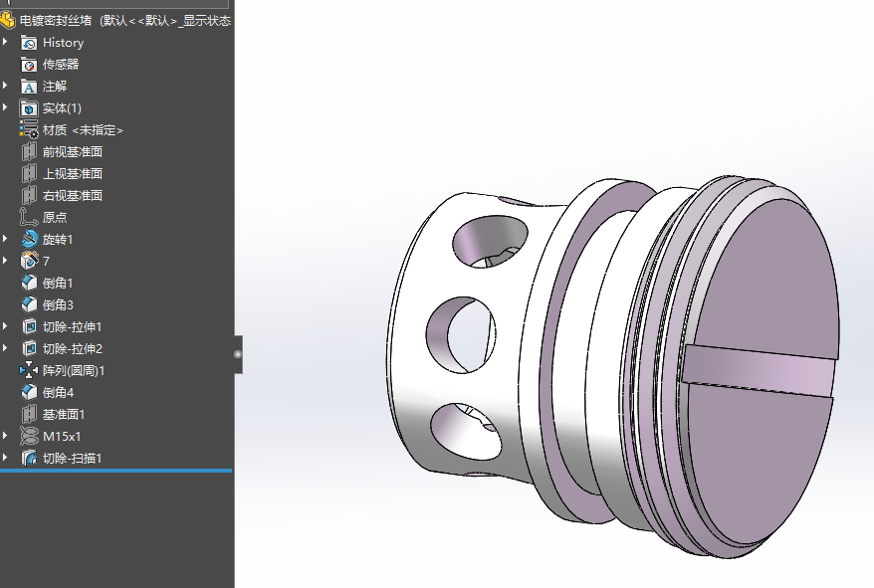Expand the 切除-拉伸2 feature
Image resolution: width=874 pixels, height=588 pixels.
6,348
